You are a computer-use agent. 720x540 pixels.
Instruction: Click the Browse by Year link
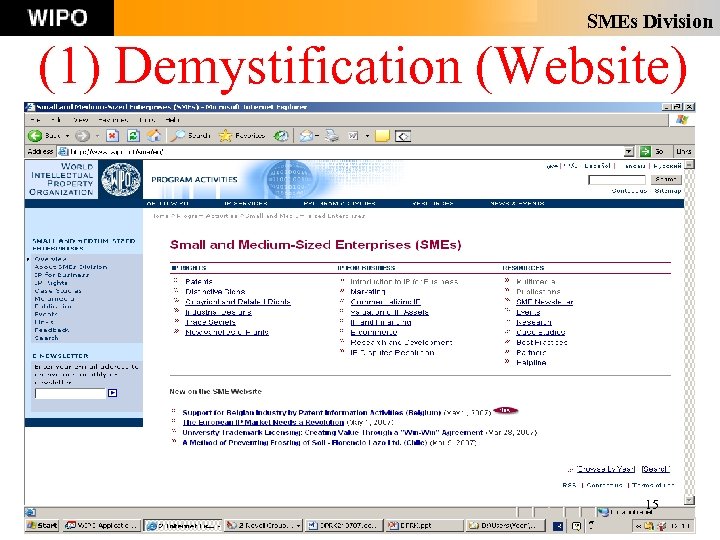(606, 469)
